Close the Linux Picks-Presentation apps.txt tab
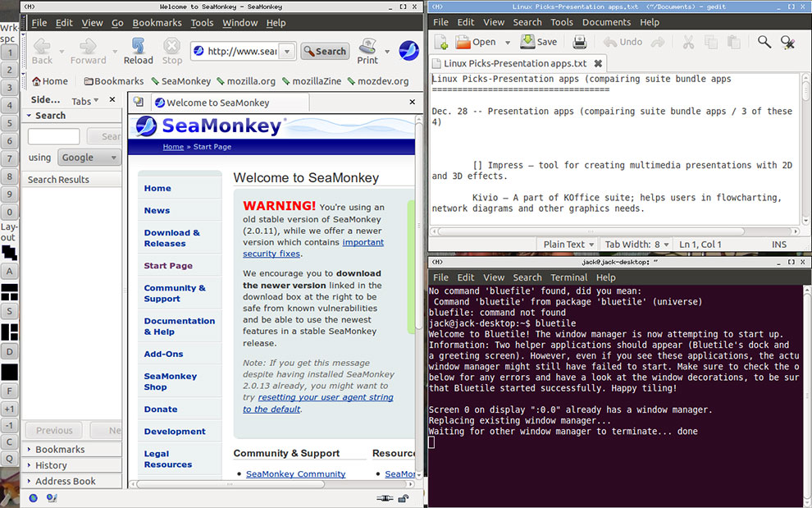This screenshot has width=812, height=508. coord(598,63)
